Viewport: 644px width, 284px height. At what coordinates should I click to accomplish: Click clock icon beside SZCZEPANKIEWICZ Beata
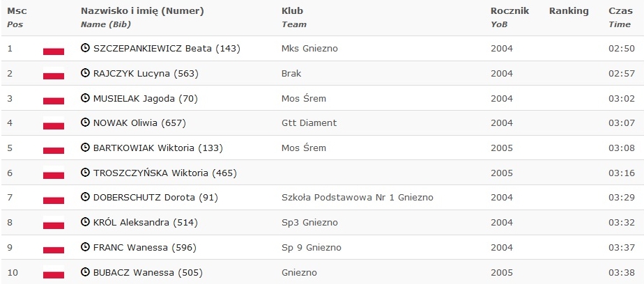pyautogui.click(x=85, y=48)
